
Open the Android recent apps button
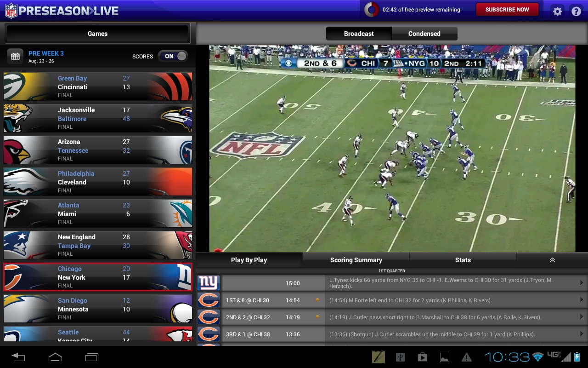[91, 356]
